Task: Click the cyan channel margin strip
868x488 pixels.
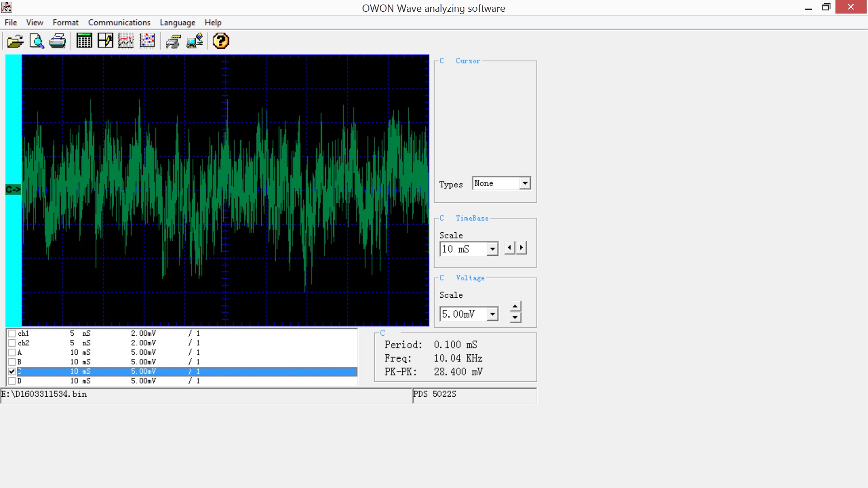Action: (x=14, y=190)
